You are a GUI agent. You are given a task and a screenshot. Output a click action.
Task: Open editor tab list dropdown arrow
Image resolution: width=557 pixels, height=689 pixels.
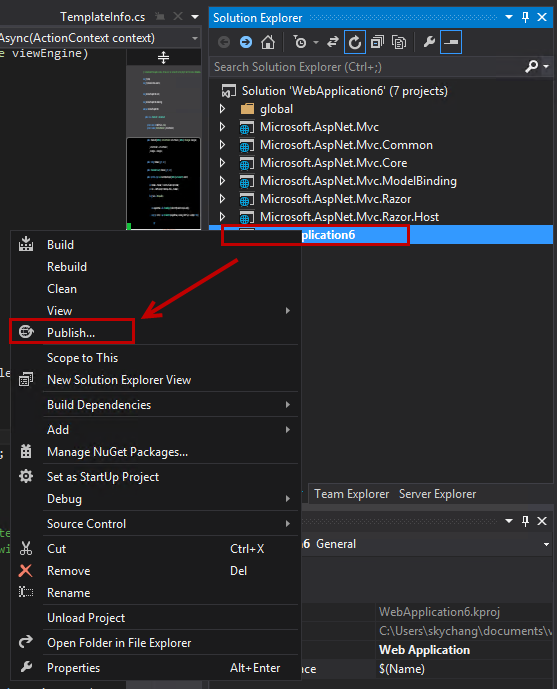(x=195, y=17)
